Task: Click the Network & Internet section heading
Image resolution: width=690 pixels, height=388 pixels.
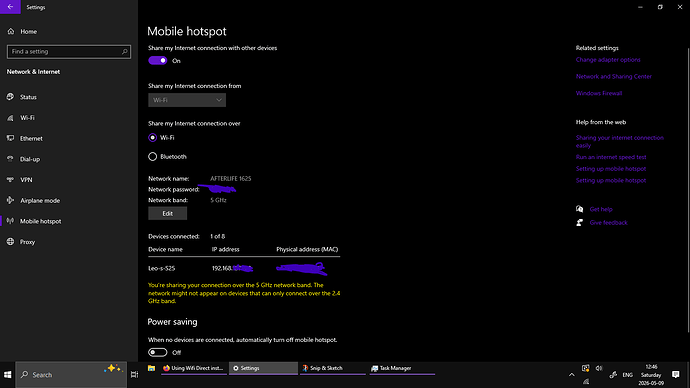Action: (x=33, y=72)
